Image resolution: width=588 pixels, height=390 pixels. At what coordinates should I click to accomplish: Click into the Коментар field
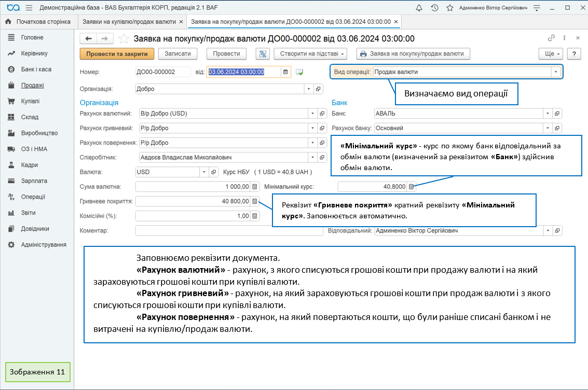(229, 231)
